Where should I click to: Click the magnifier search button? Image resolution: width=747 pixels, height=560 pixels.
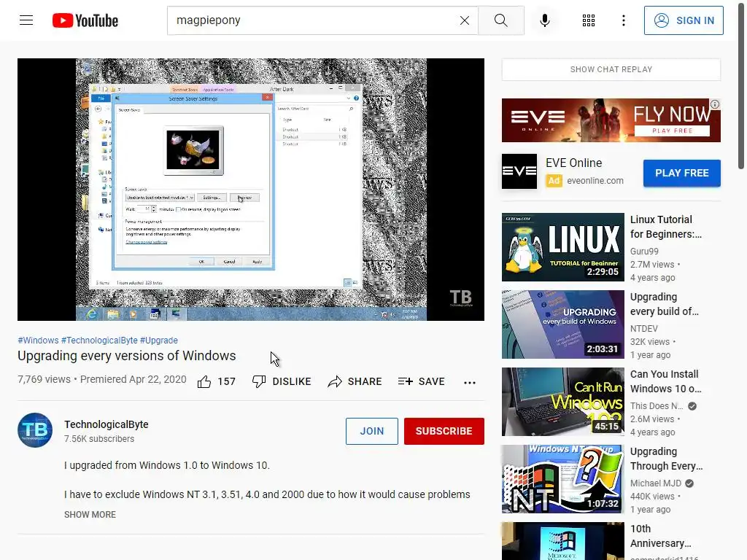pos(500,20)
